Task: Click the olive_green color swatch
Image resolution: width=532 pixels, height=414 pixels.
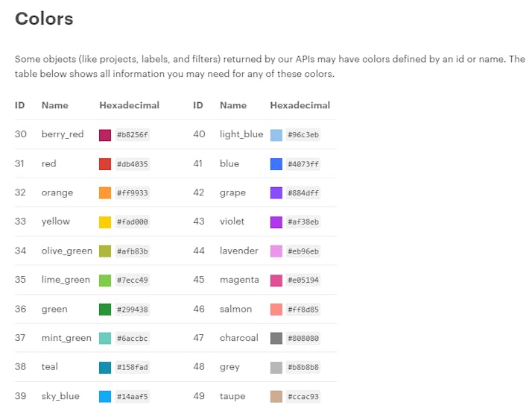Action: tap(105, 251)
